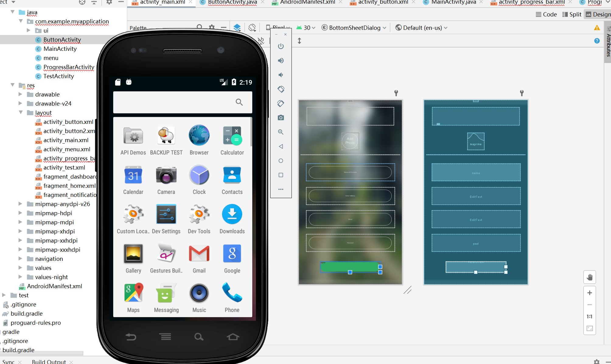The width and height of the screenshot is (611, 364).
Task: Click emulator back triangle icon
Action: coord(281,146)
